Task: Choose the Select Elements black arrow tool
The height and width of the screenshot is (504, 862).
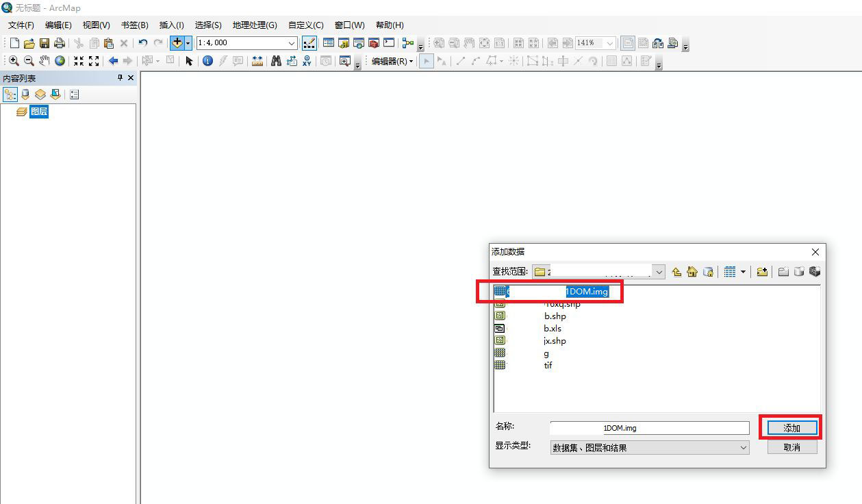Action: [x=190, y=61]
